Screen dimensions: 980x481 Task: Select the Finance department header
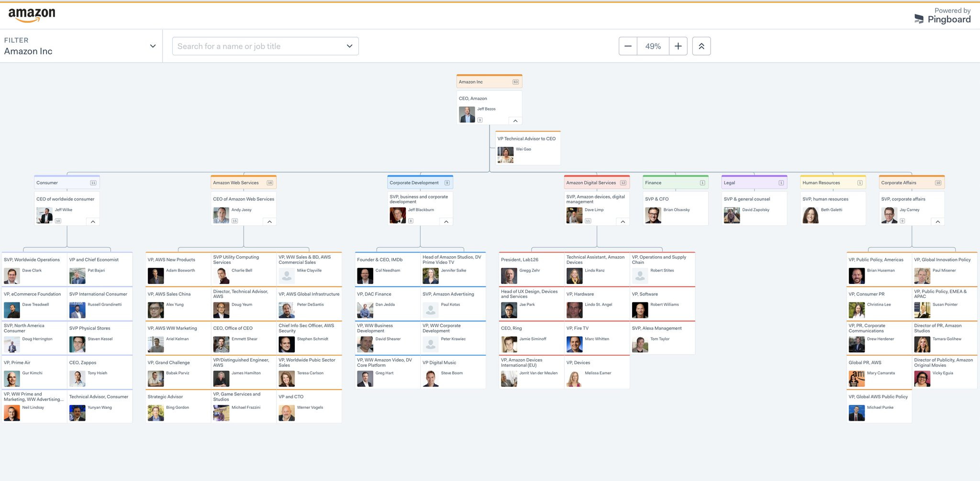coord(676,183)
